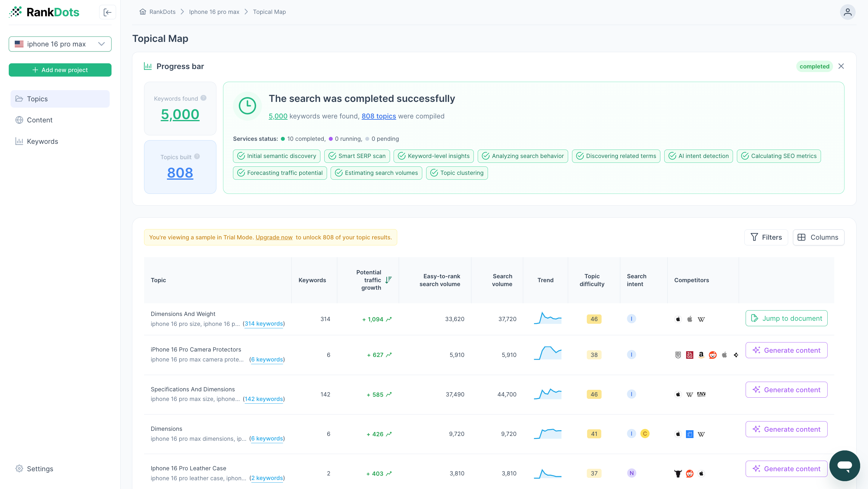Click the Trend column header

tap(545, 280)
